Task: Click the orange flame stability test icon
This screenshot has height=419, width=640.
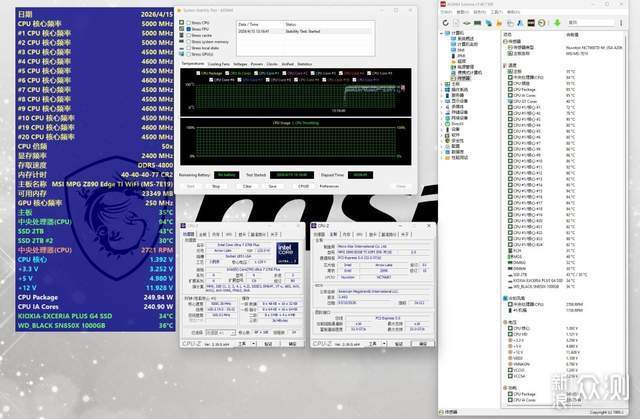Action: tap(499, 23)
